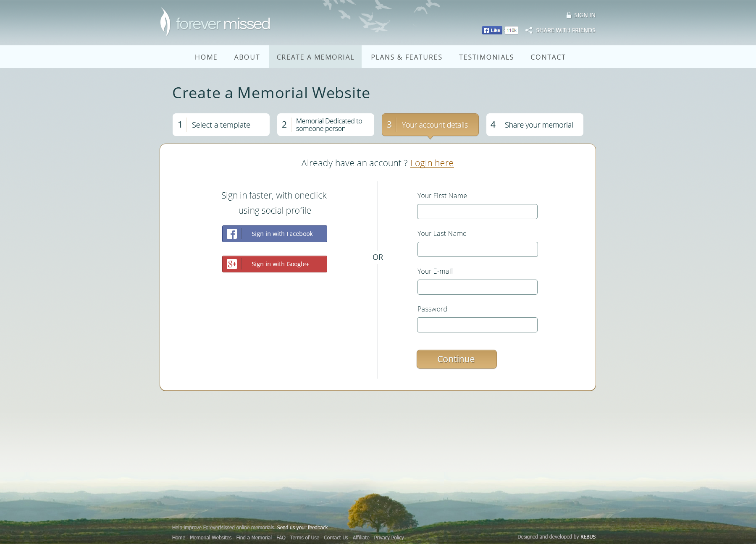Viewport: 756px width, 544px height.
Task: Click the Facebook Like button
Action: click(492, 30)
